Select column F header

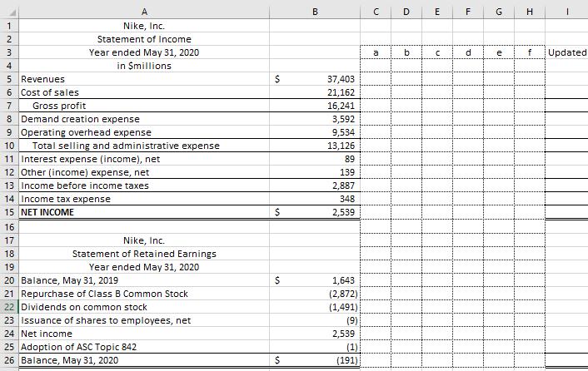click(x=467, y=12)
